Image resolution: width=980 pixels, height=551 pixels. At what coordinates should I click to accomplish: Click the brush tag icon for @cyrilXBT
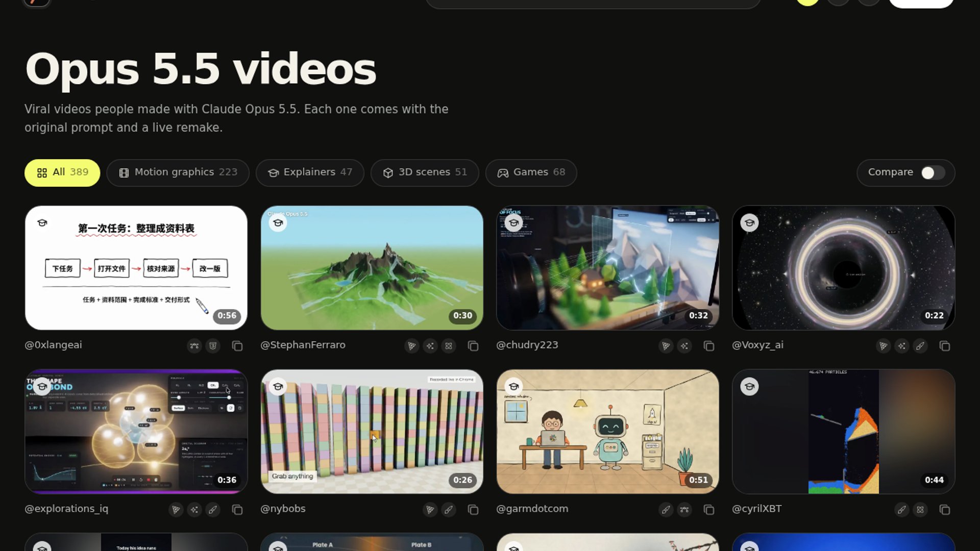click(x=902, y=510)
